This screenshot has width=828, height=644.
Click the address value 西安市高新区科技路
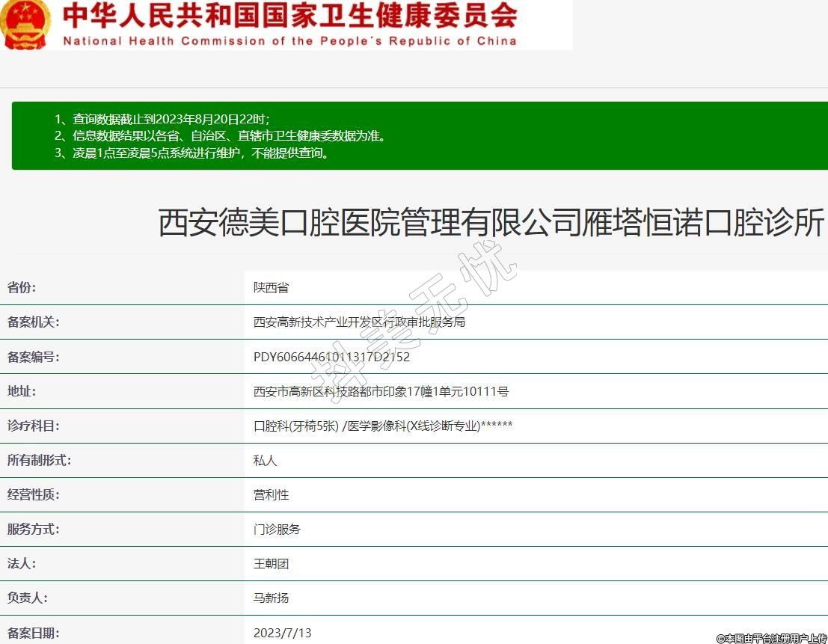[381, 391]
